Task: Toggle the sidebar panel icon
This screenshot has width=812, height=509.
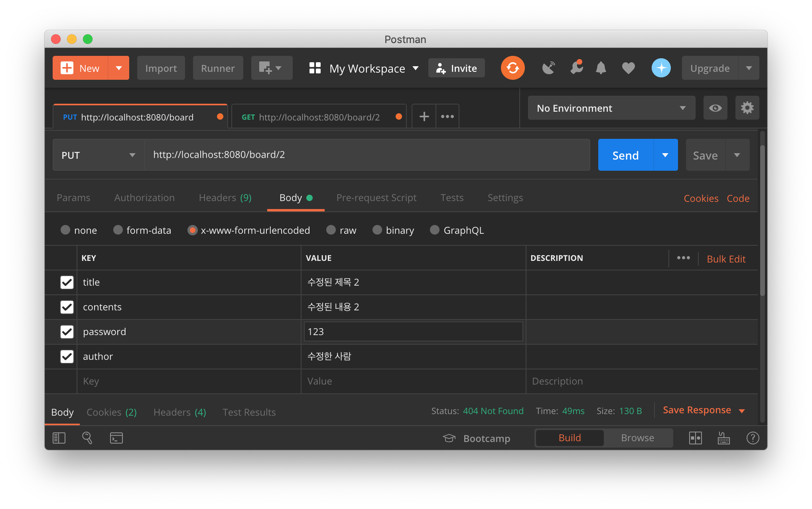Action: click(59, 438)
